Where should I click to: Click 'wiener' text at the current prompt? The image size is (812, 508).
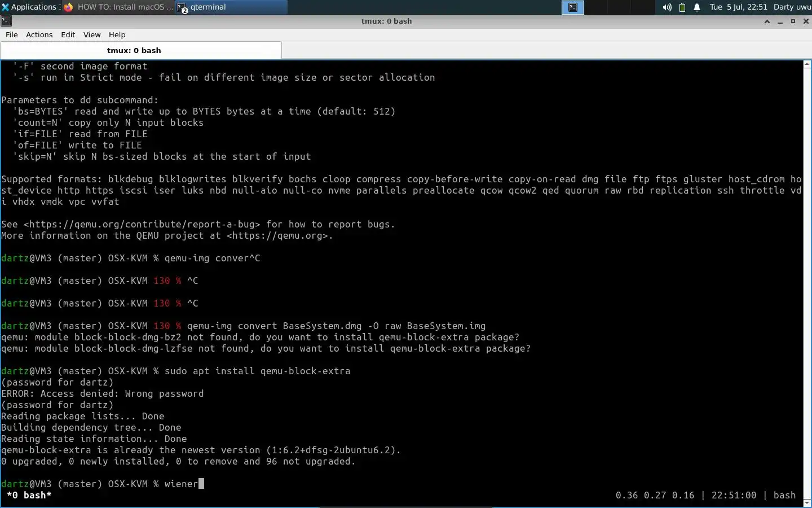pyautogui.click(x=181, y=484)
